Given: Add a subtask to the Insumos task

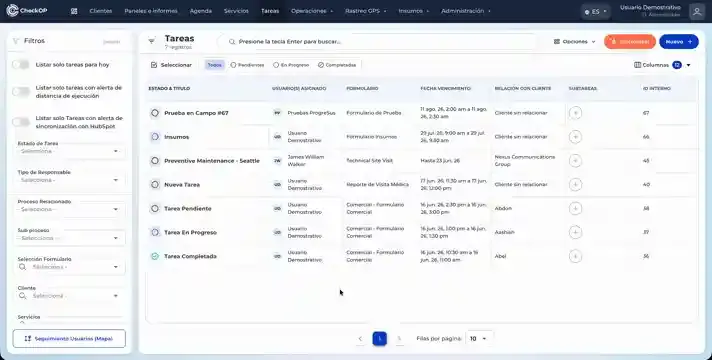Looking at the screenshot, I should click(x=575, y=137).
